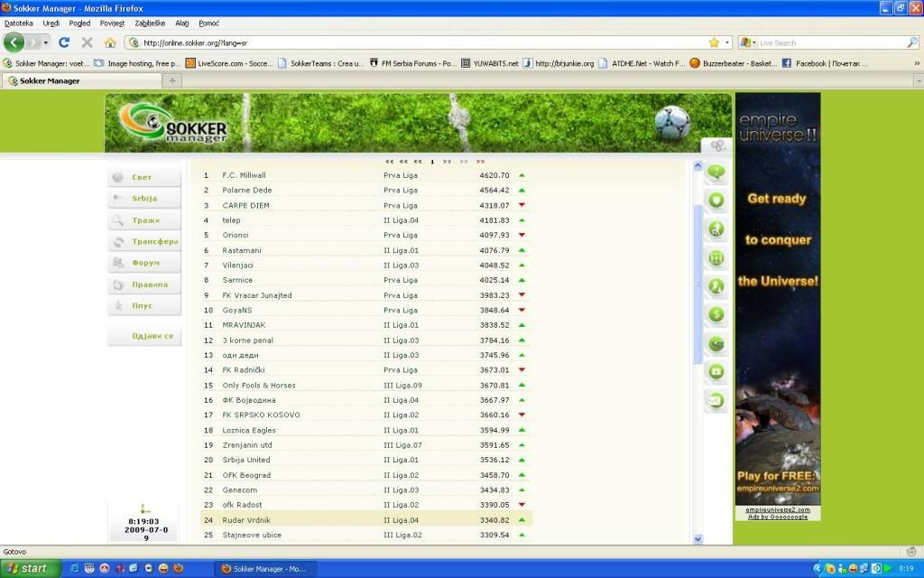
Task: Click the ranking list scroll down arrow
Action: coord(698,538)
